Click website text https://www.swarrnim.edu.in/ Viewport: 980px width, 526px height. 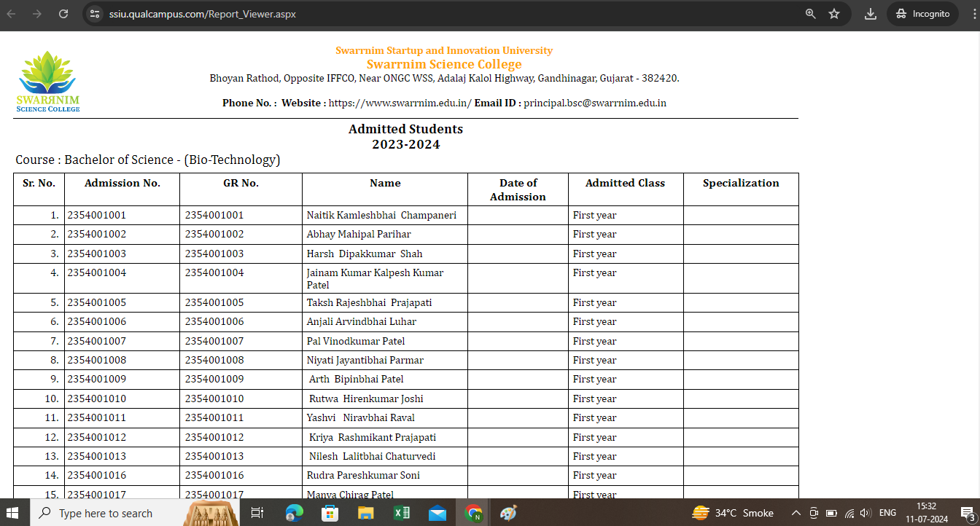click(x=400, y=103)
